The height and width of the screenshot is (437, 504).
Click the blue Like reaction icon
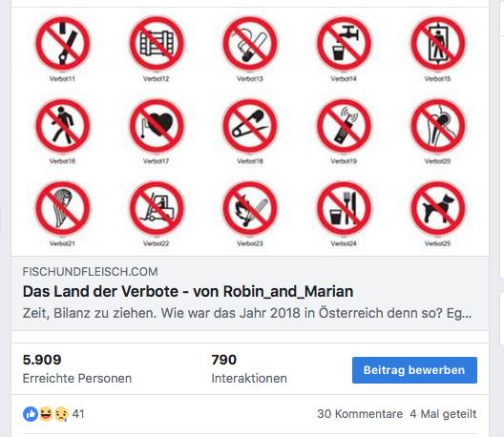point(31,414)
